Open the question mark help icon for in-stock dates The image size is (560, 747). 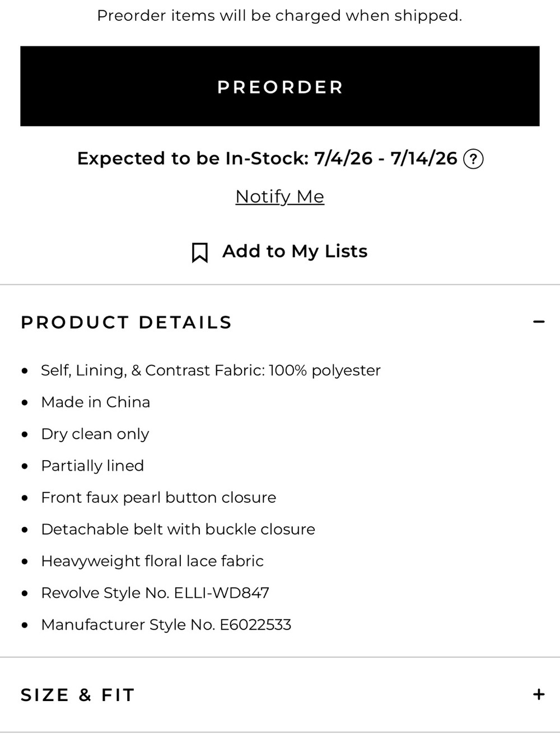[x=473, y=159]
